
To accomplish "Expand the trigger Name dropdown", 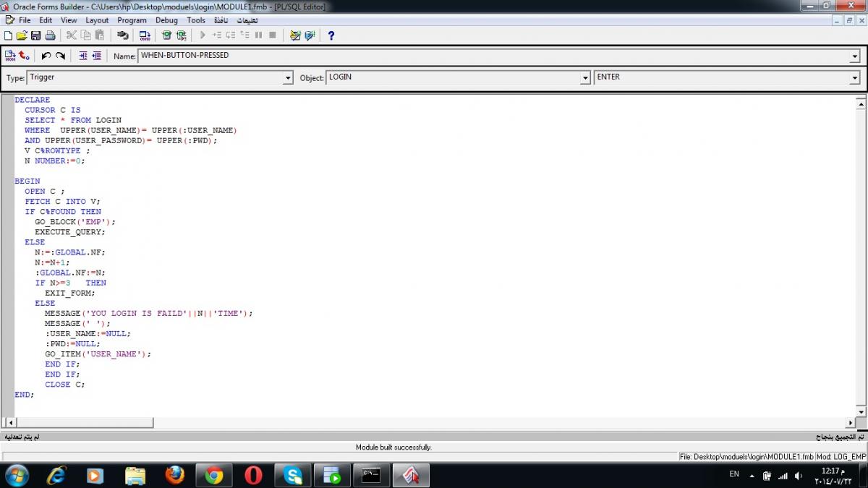I will coord(854,56).
